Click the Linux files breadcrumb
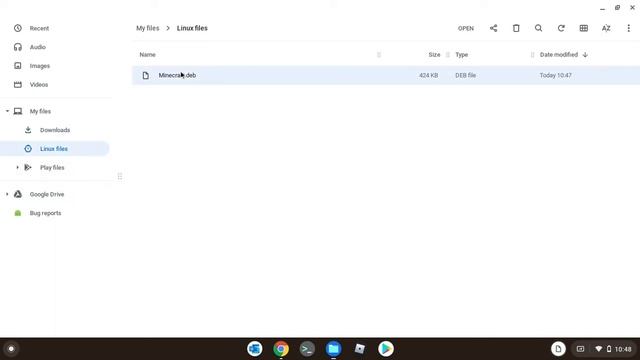This screenshot has width=640, height=360. click(192, 28)
